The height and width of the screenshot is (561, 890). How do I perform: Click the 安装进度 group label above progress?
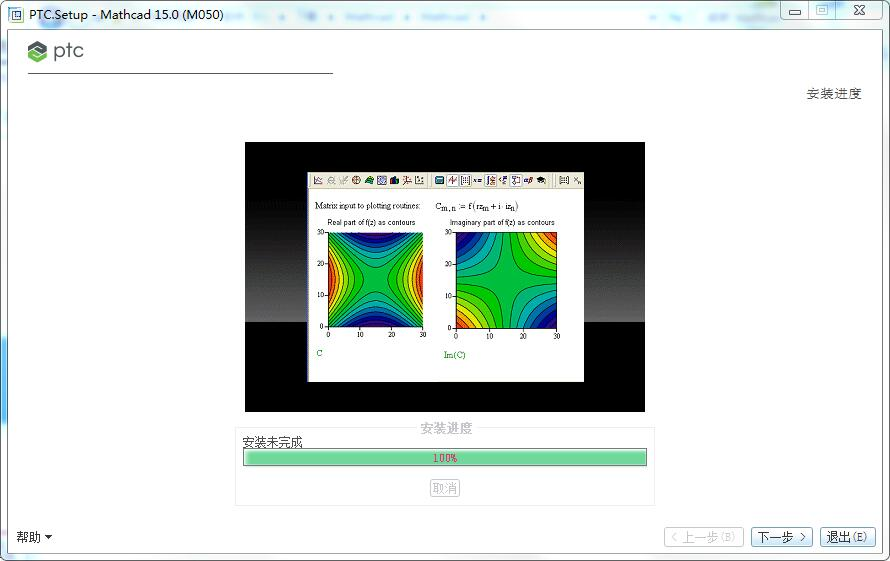pyautogui.click(x=446, y=428)
